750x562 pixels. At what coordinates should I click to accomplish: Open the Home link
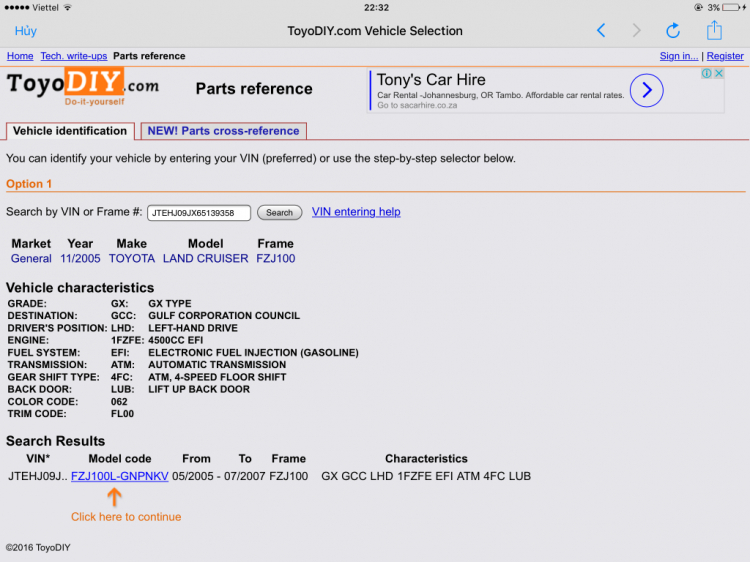[x=20, y=56]
